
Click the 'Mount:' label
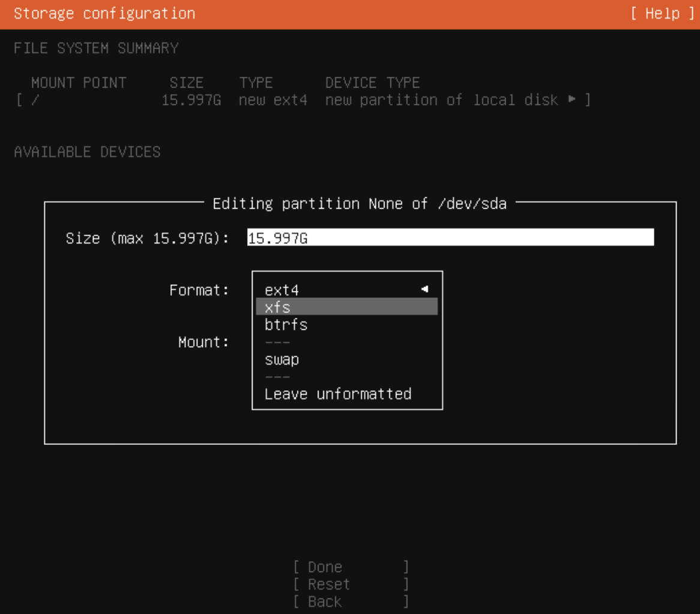tap(203, 342)
